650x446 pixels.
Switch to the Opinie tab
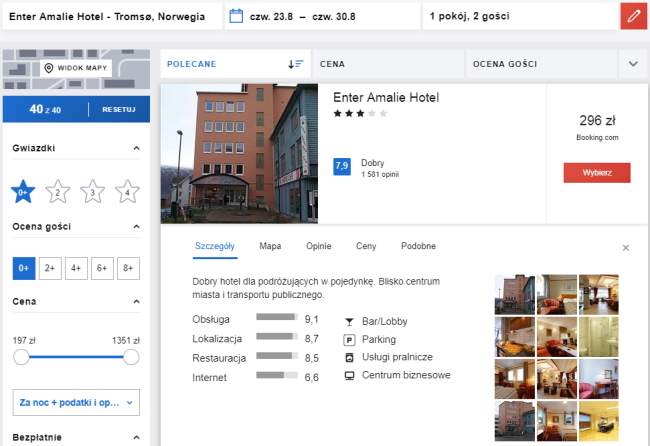(x=318, y=246)
